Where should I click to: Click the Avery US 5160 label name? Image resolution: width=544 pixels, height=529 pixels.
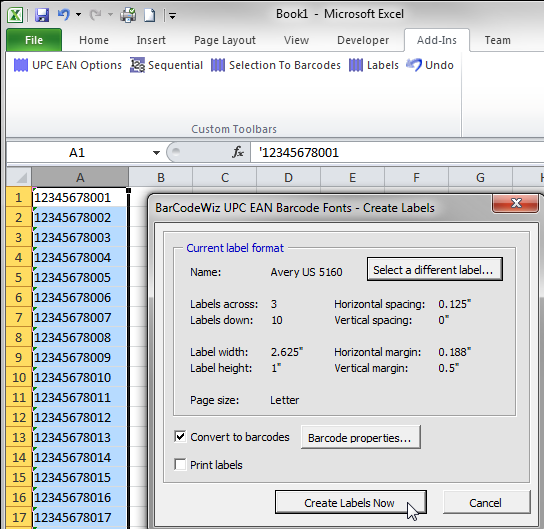click(x=306, y=272)
